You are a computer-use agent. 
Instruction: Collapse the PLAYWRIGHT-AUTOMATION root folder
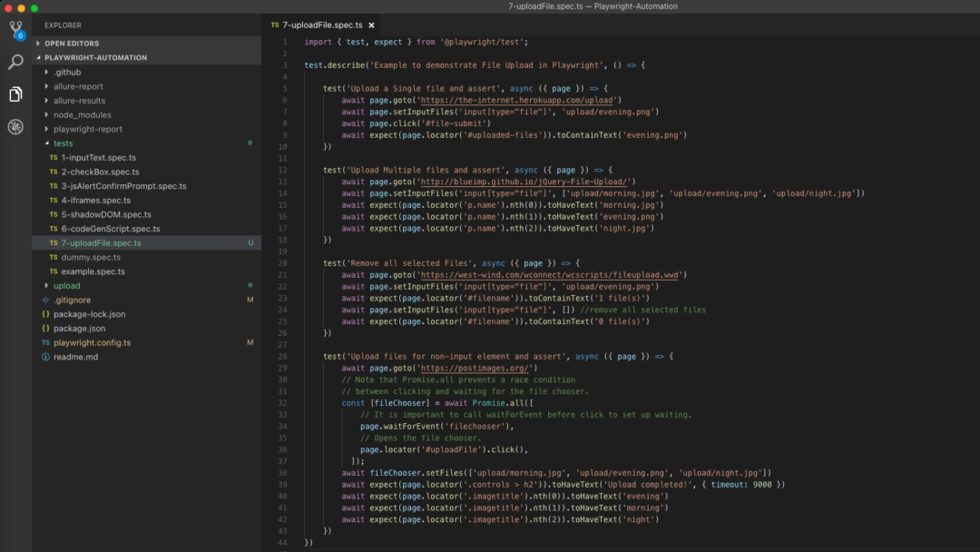[x=94, y=57]
